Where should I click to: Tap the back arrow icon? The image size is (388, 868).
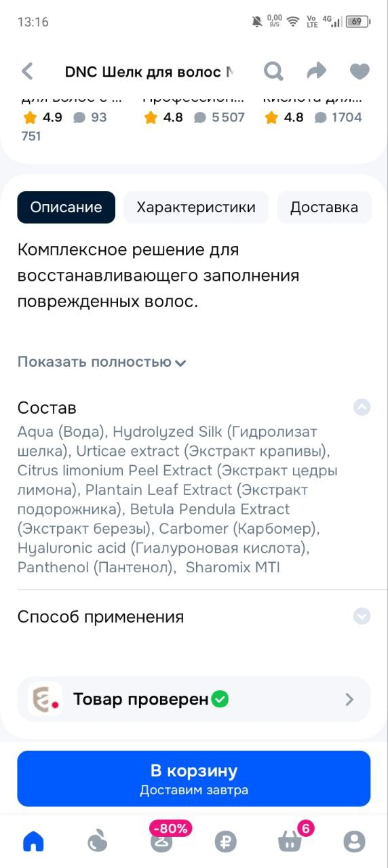click(27, 71)
